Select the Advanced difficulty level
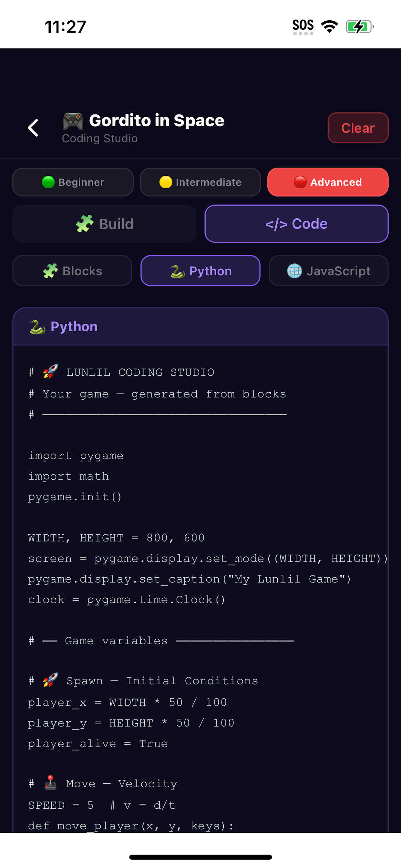This screenshot has height=868, width=401. [x=327, y=182]
